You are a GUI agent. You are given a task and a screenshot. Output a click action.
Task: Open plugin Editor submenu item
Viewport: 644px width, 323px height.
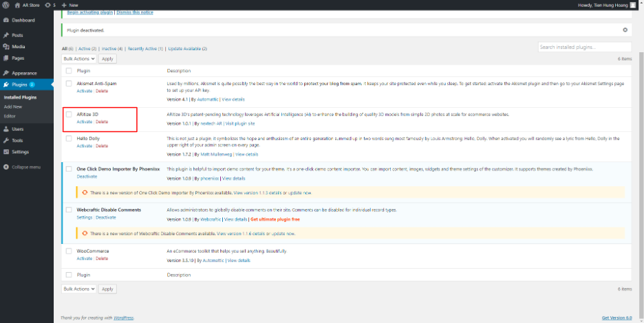point(10,116)
